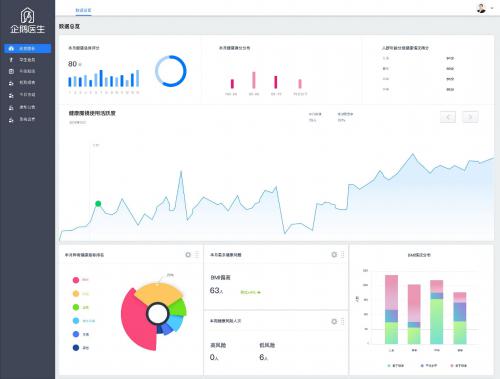Select the green data point on line chart

(98, 204)
